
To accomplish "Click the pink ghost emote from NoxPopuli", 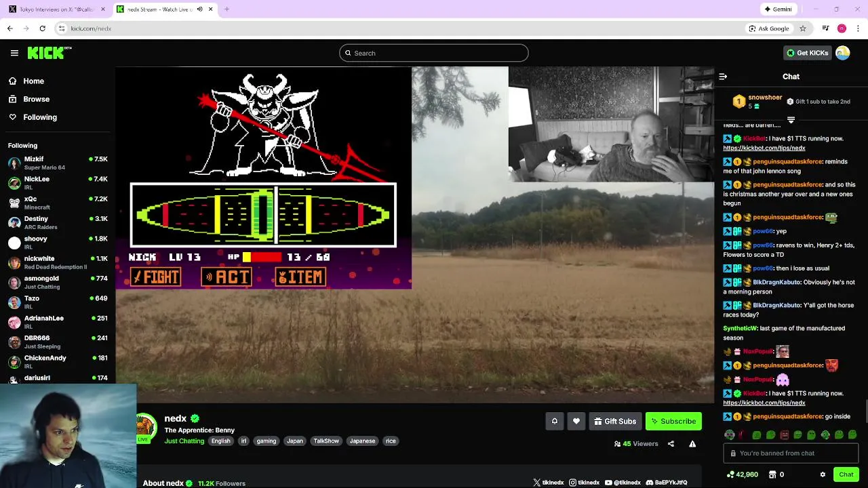I will coord(783,380).
